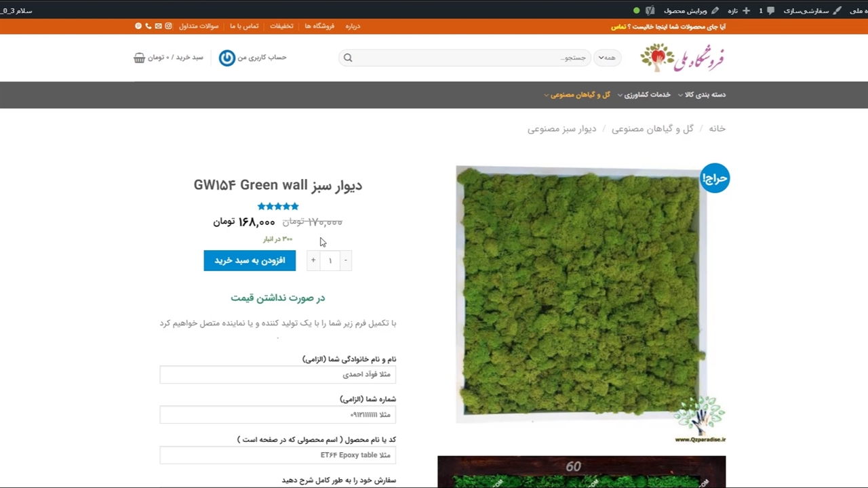Click the name and surname input field
868x488 pixels.
coord(277,374)
